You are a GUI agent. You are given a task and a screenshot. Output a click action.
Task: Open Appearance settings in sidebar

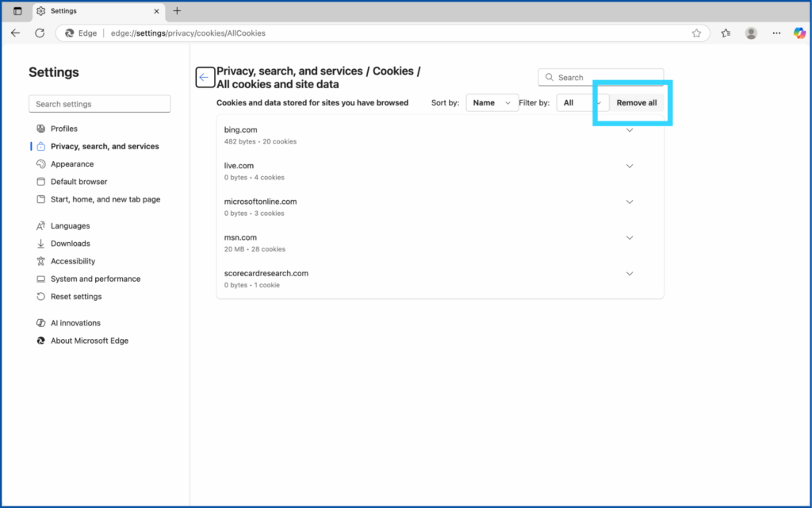point(72,164)
